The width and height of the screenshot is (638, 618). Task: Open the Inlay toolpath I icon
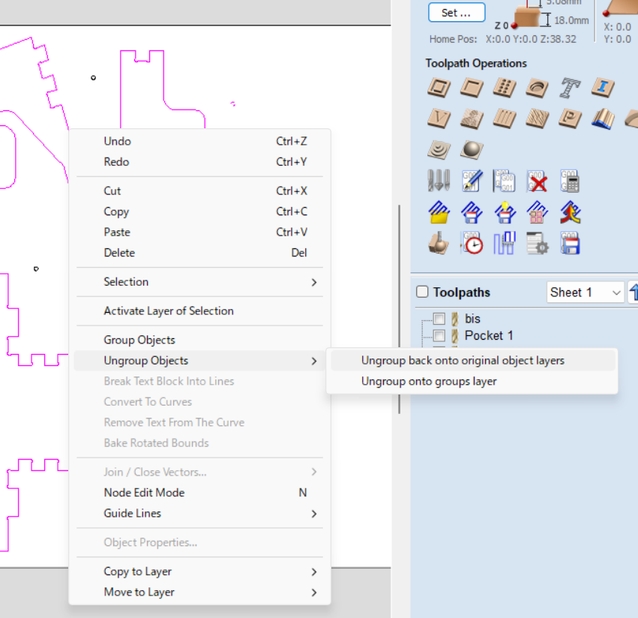pos(603,87)
